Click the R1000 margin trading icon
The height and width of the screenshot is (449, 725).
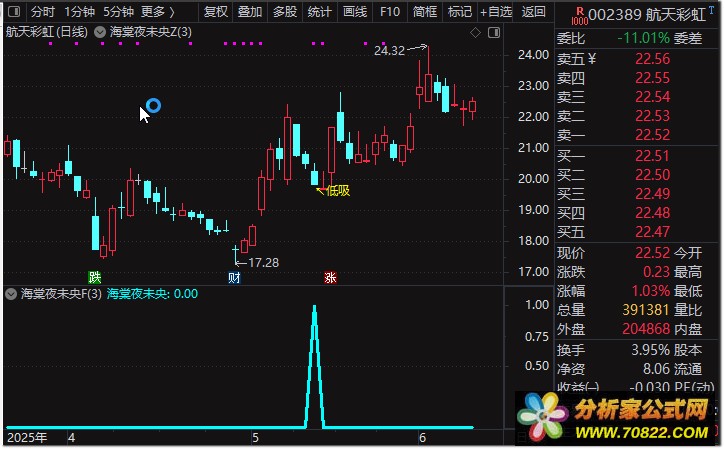tap(579, 16)
